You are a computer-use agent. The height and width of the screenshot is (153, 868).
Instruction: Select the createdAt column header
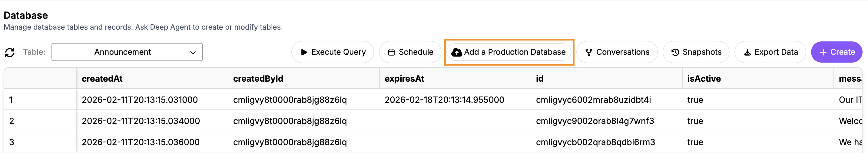pyautogui.click(x=102, y=79)
